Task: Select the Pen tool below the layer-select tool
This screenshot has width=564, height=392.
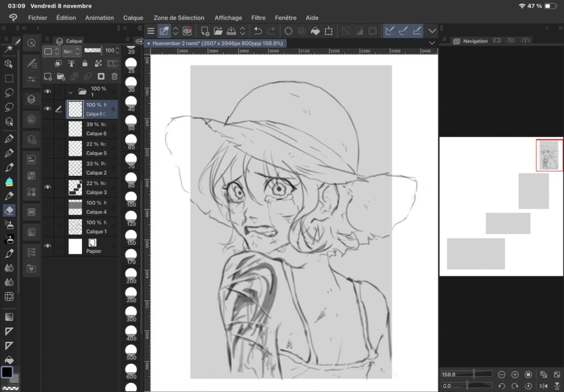Action: pyautogui.click(x=9, y=138)
